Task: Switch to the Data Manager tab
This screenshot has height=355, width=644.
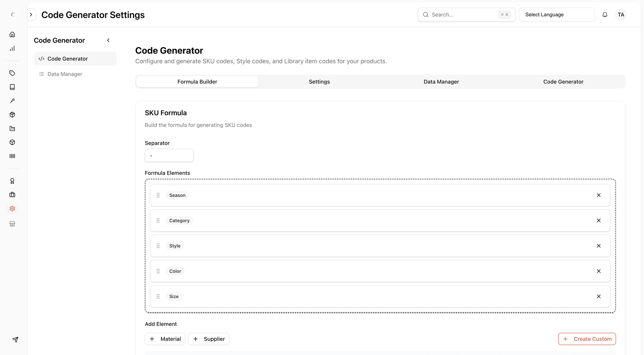Action: coord(441,82)
